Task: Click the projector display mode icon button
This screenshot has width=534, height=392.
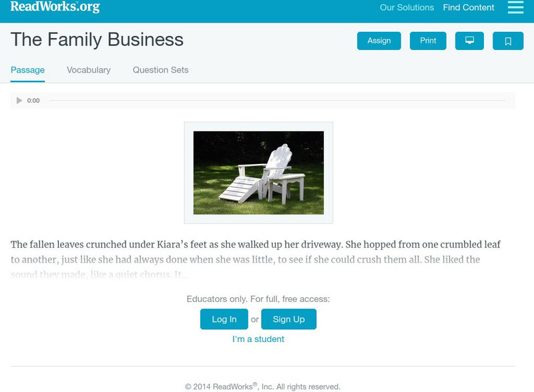Action: pos(469,41)
